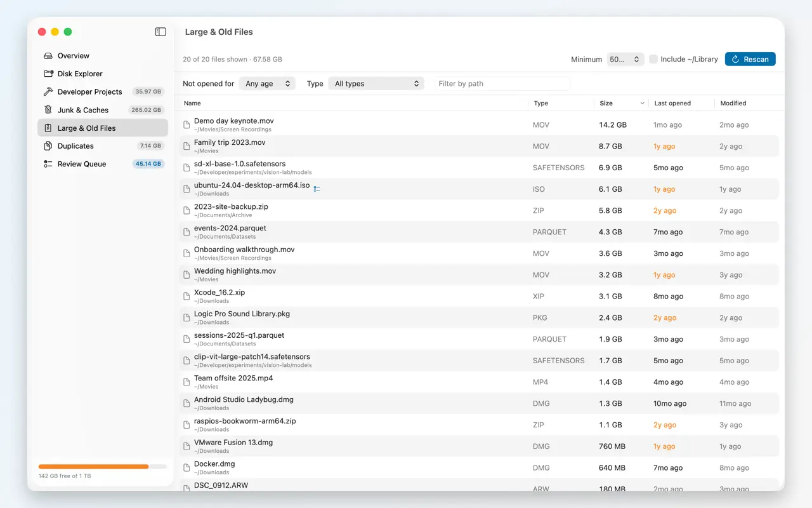The image size is (812, 508).
Task: Sort by the Last opened column header
Action: point(681,103)
